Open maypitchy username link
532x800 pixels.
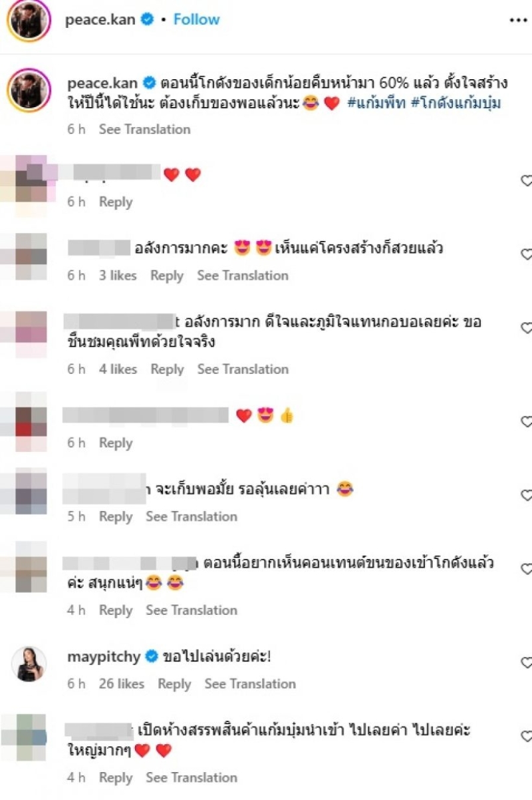[x=104, y=657]
